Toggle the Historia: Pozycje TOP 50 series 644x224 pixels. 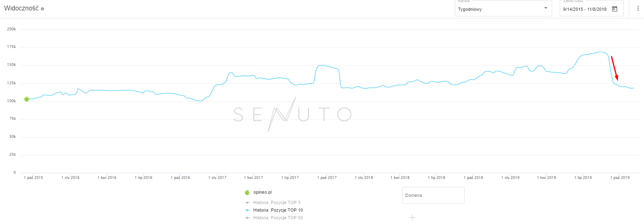click(277, 218)
